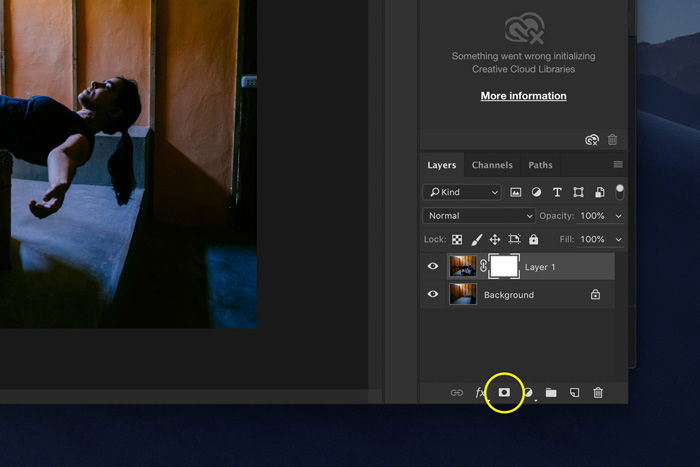Switch to the Paths tab

click(540, 165)
